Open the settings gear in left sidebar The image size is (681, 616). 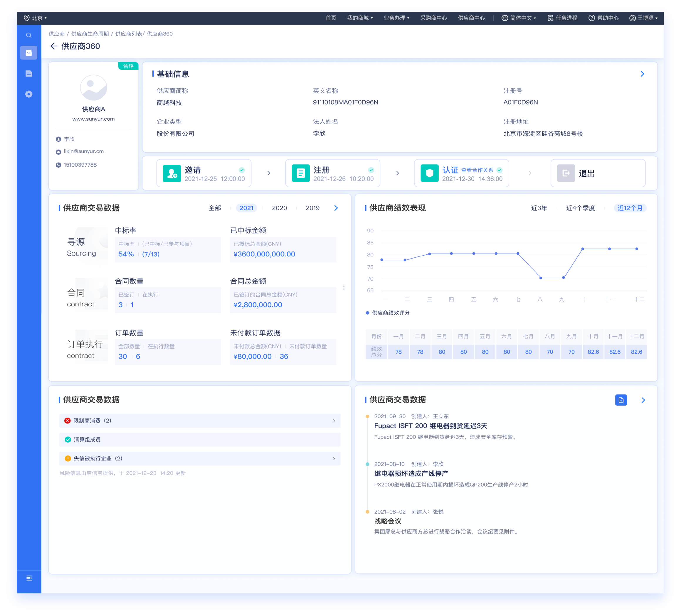tap(29, 94)
